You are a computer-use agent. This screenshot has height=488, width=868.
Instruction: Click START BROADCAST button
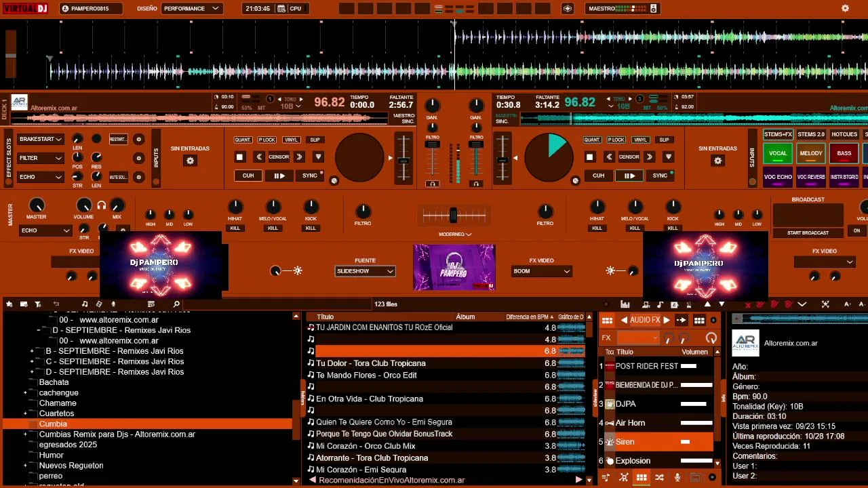coord(808,232)
